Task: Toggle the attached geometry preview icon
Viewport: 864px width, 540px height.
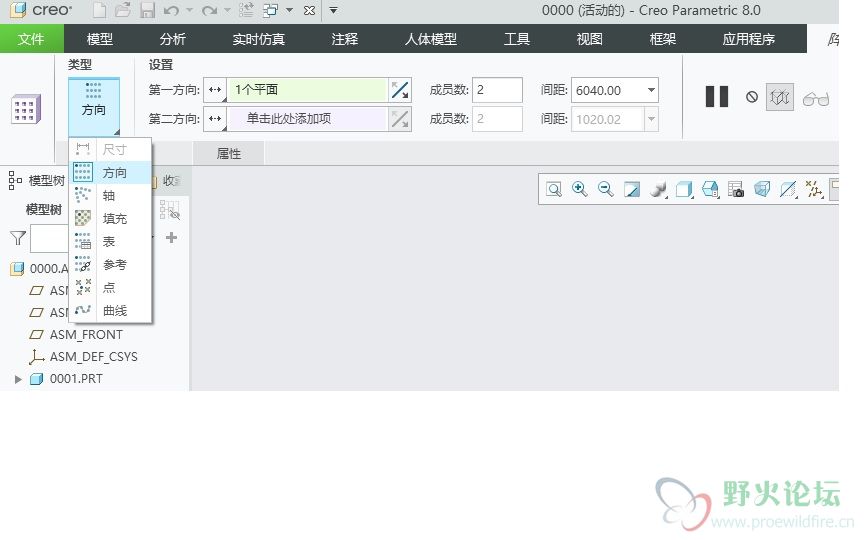Action: [780, 97]
